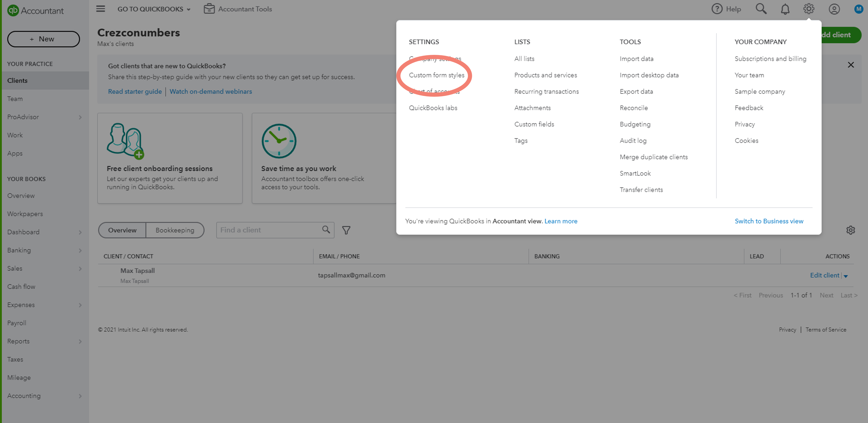Click Switch to Business view link
Image resolution: width=868 pixels, height=423 pixels.
769,221
